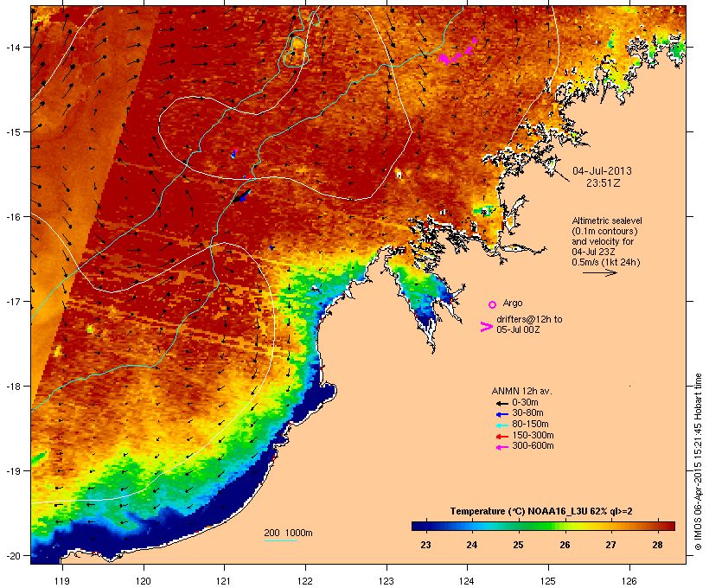Viewport: 709px width, 588px height.
Task: Click the '0.5m/s (1kt 24h)' label
Action: tap(606, 262)
